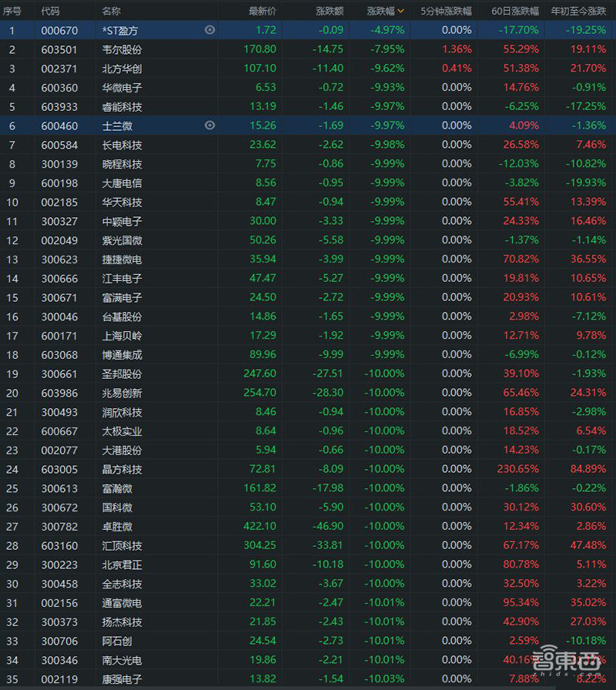This screenshot has width=616, height=690.
Task: Click the 序号 column header
Action: (12, 12)
